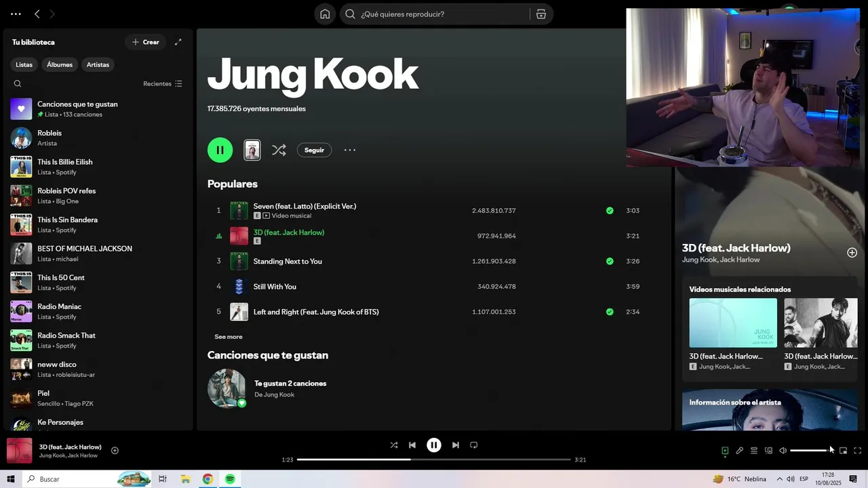Open Canciones que te gustan playlist

[98, 108]
